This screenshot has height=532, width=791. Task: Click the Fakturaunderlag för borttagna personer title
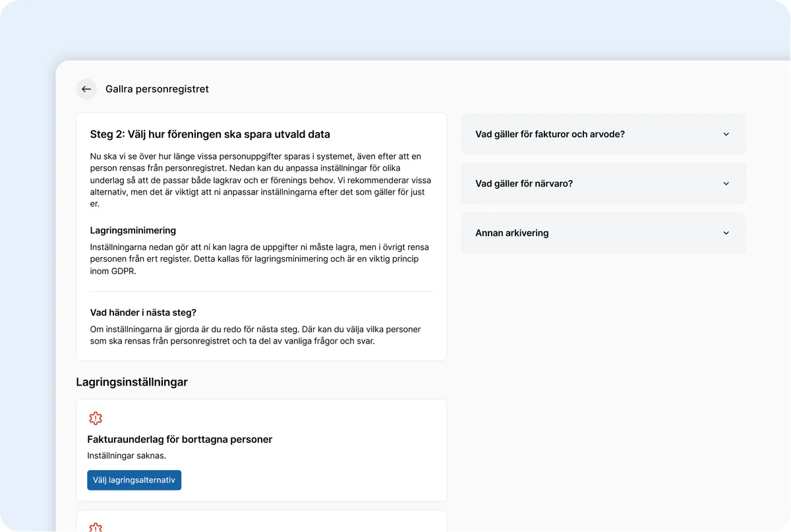pos(180,439)
